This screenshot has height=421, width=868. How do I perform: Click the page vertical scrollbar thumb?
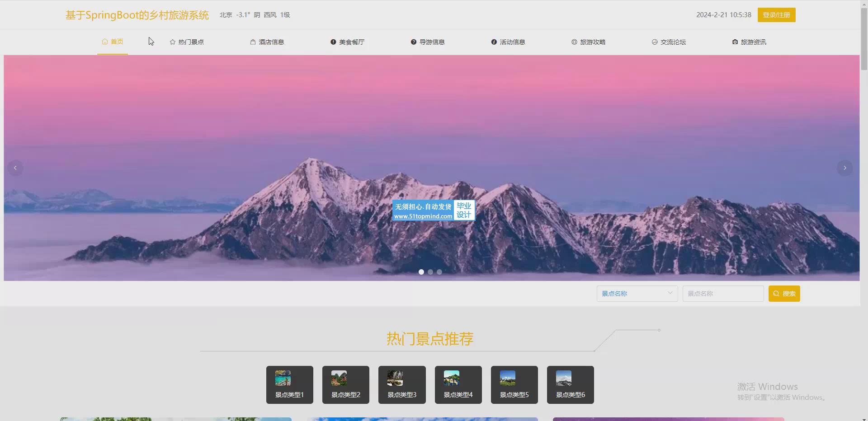coord(864,38)
